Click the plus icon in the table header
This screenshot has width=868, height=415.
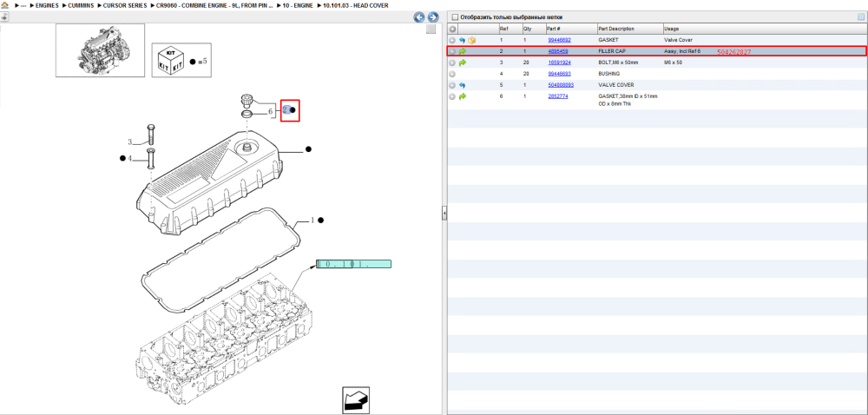pyautogui.click(x=452, y=29)
